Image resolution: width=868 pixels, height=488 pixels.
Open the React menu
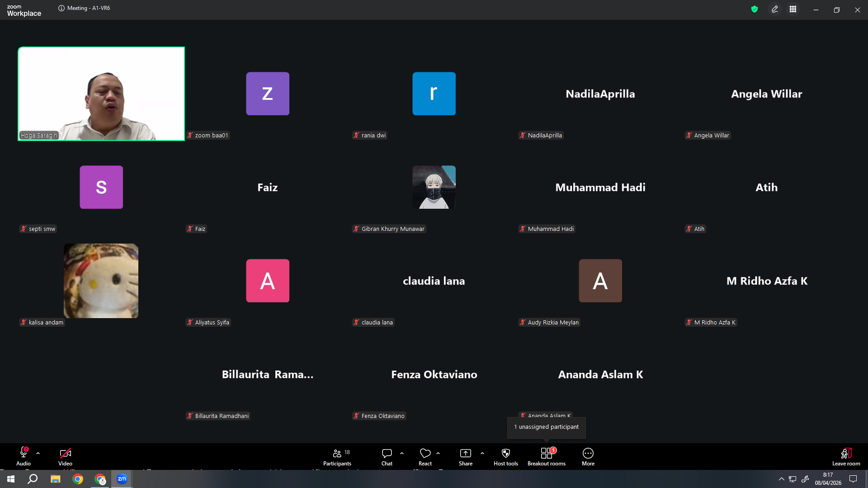(x=425, y=456)
